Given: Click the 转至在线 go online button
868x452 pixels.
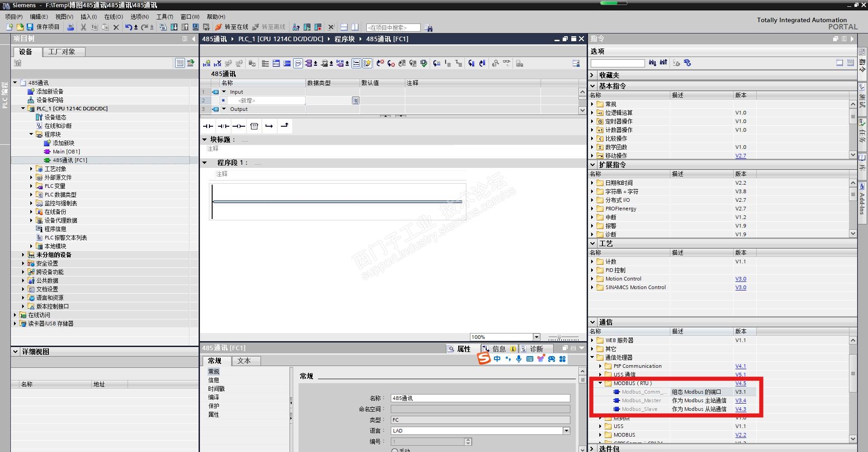Looking at the screenshot, I should click(232, 27).
